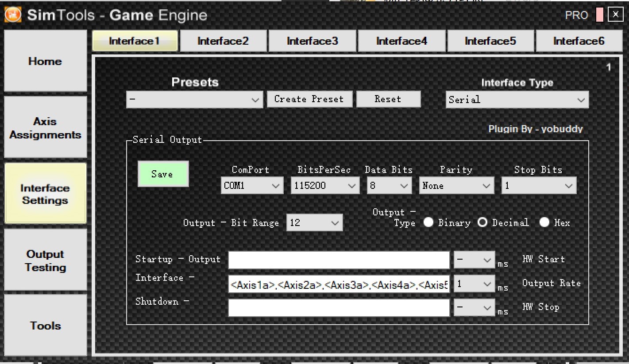Expand the Output Bit Range dropdown

pyautogui.click(x=315, y=223)
